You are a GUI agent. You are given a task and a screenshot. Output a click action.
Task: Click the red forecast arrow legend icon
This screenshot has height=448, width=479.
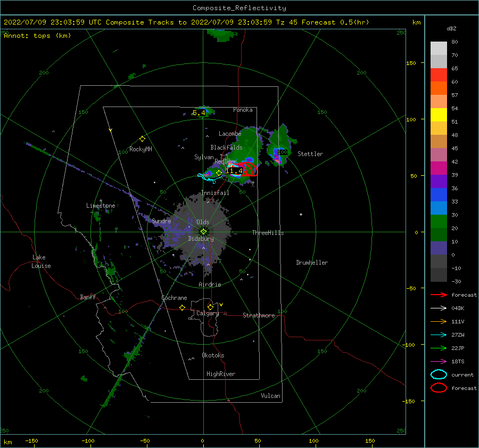[x=439, y=295]
